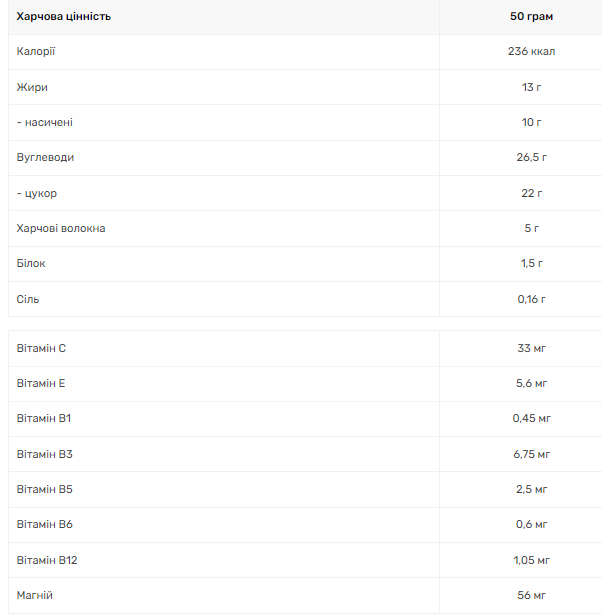Viewport: 602px width, 615px height.
Task: Select the 'Вітамін B1' row label
Action: (x=43, y=418)
